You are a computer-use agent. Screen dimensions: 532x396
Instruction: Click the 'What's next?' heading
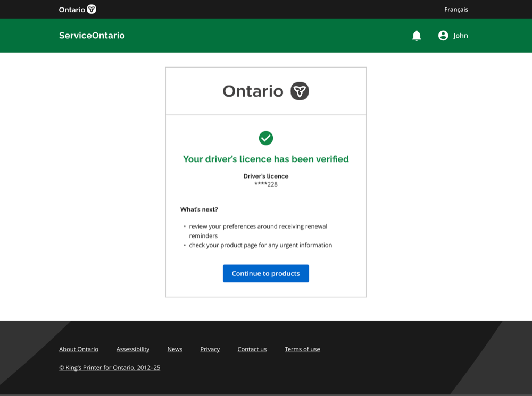[x=199, y=209]
